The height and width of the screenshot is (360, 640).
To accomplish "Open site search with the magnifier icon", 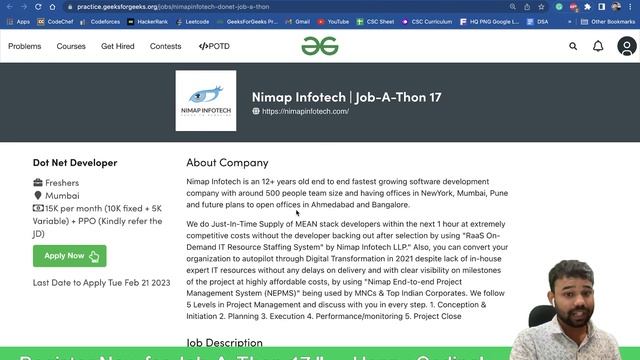I will point(573,46).
